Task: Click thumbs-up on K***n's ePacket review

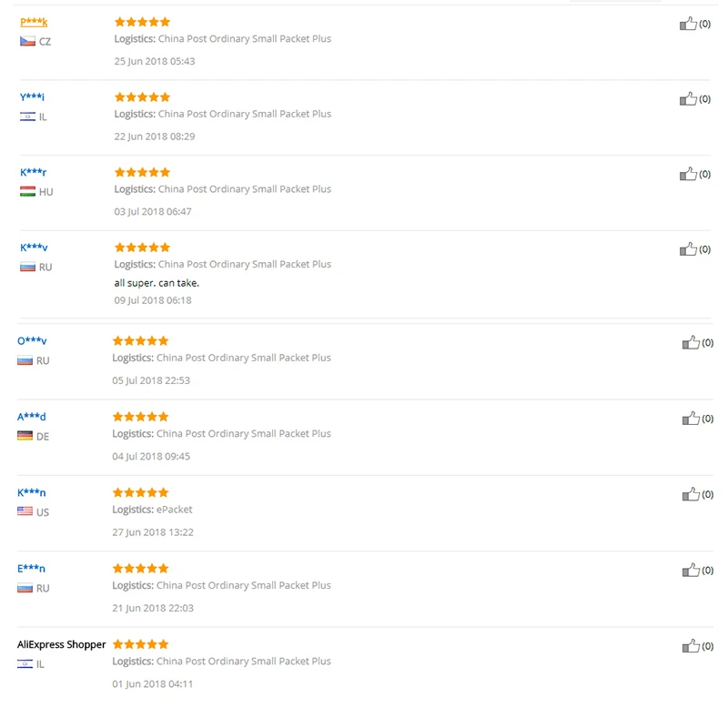Action: [691, 494]
